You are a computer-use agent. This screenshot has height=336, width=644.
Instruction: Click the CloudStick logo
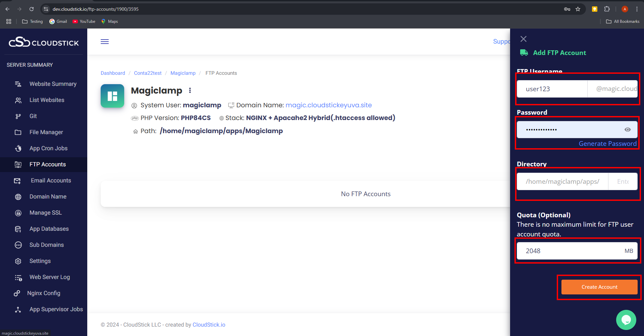tap(44, 42)
